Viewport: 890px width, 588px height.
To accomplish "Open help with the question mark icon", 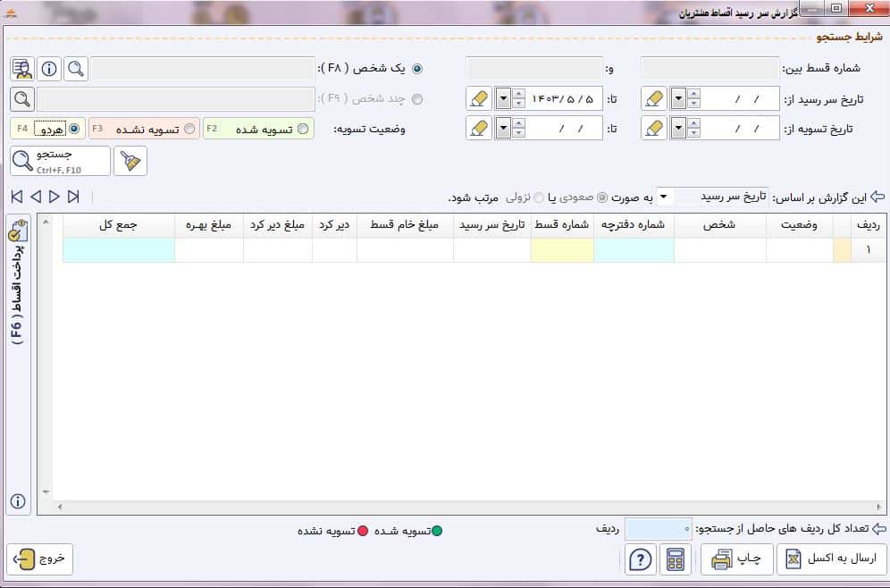I will [x=641, y=559].
